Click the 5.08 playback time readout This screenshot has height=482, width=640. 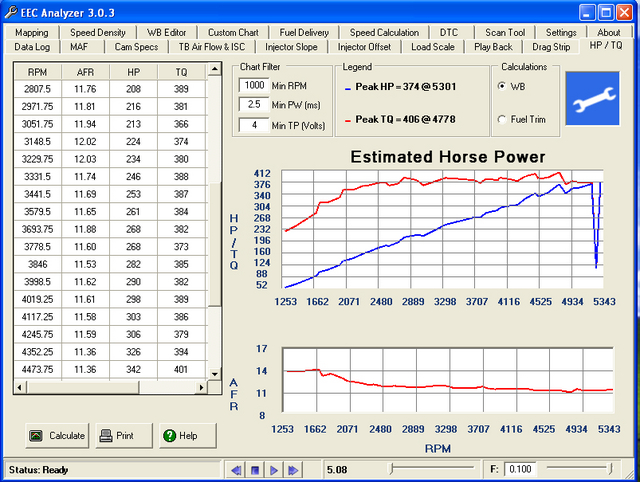337,470
